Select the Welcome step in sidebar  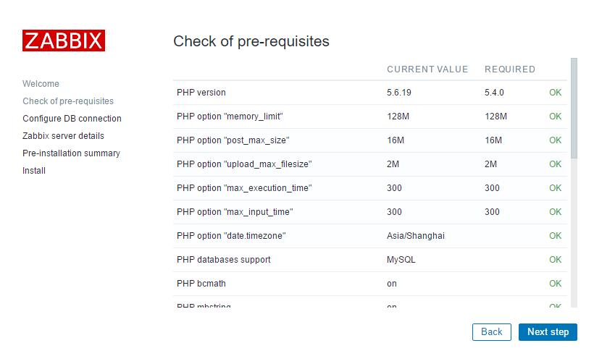tap(41, 84)
